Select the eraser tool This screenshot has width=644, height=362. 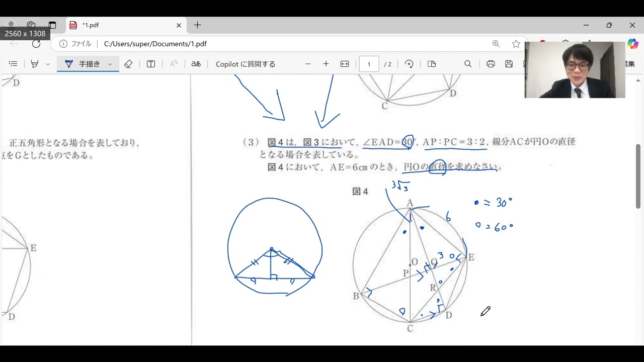coord(128,64)
